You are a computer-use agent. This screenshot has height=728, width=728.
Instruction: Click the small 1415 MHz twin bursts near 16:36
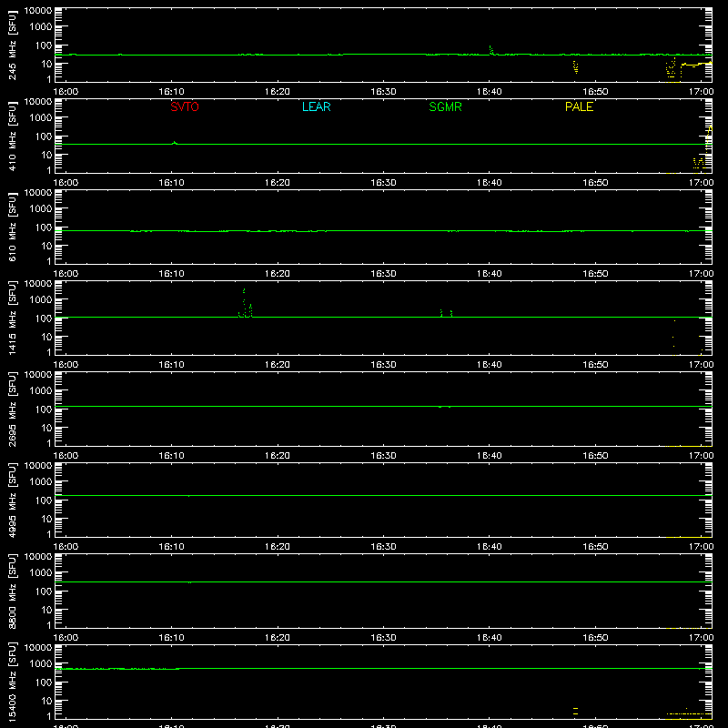coord(446,313)
